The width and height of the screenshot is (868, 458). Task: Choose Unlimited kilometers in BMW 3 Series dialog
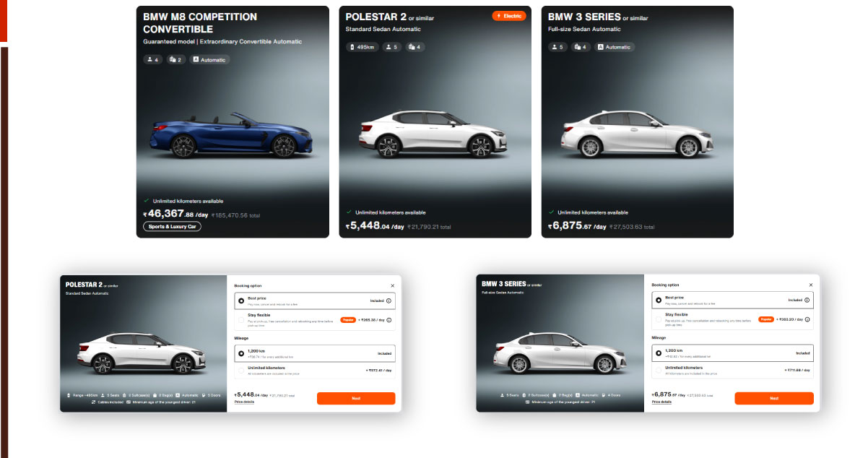(659, 370)
